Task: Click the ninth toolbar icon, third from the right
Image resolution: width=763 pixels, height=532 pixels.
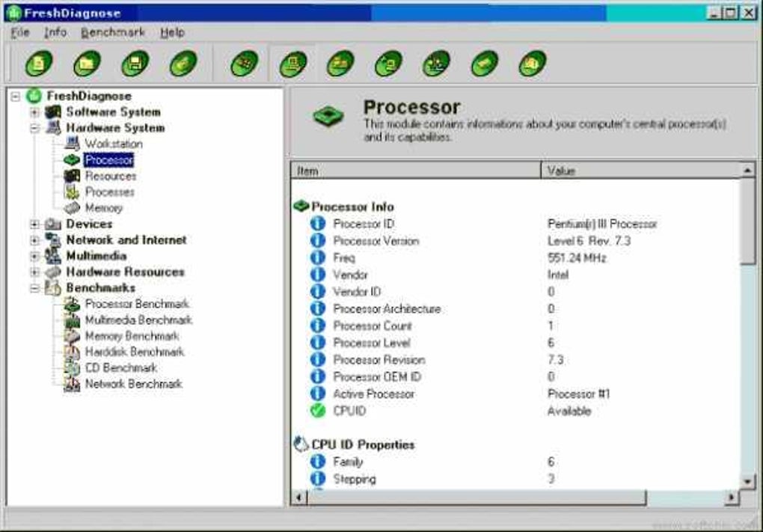Action: [437, 64]
